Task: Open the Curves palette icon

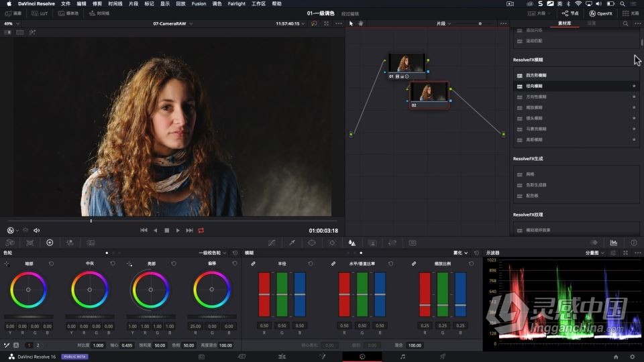Action: (272, 243)
